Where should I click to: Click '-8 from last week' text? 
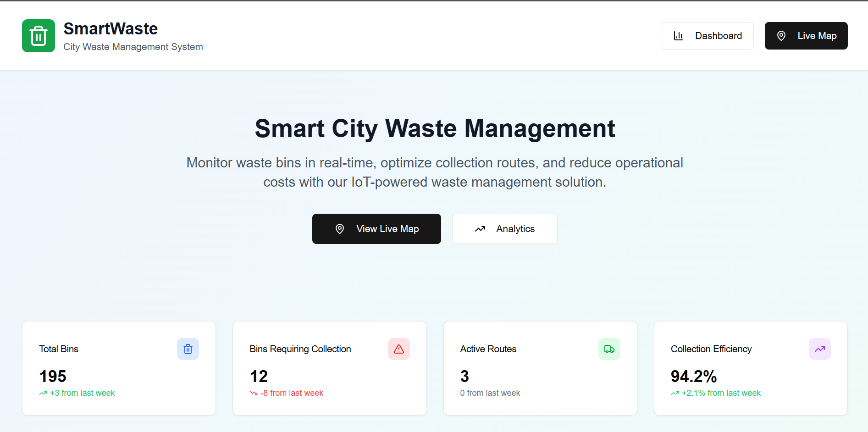point(292,393)
